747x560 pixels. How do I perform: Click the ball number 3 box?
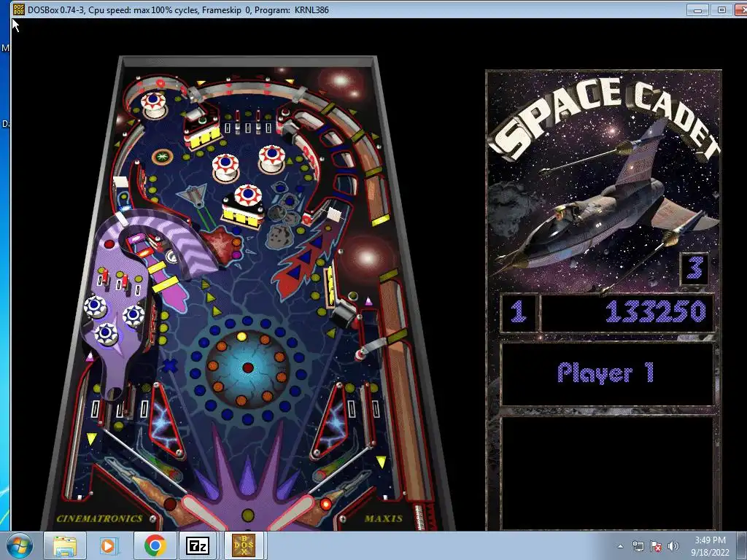[x=694, y=268]
